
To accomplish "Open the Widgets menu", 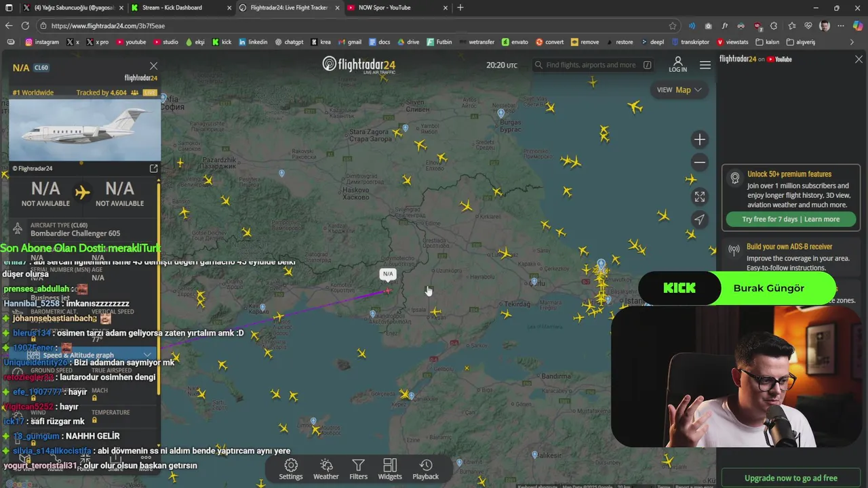I will point(390,469).
